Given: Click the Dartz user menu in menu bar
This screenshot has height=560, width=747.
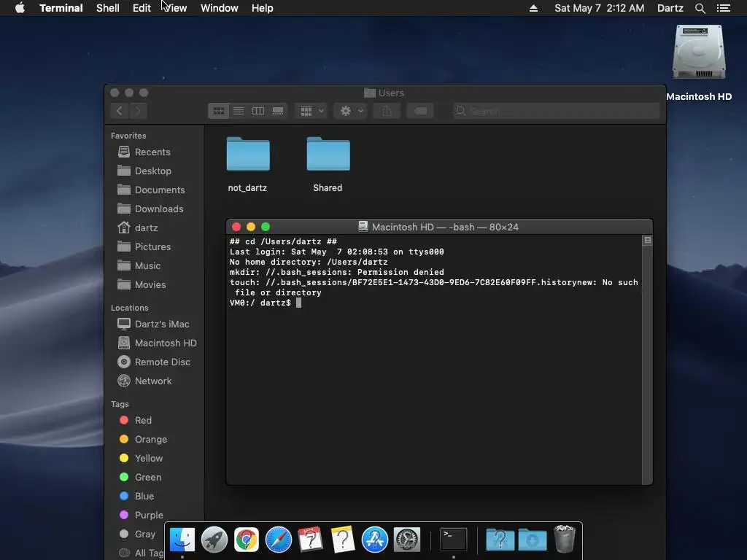Looking at the screenshot, I should 670,8.
